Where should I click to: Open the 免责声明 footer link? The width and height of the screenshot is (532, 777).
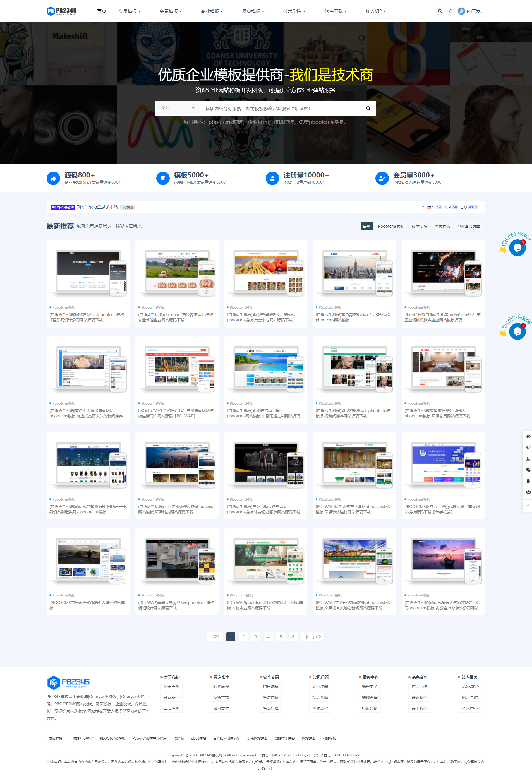pos(171,686)
